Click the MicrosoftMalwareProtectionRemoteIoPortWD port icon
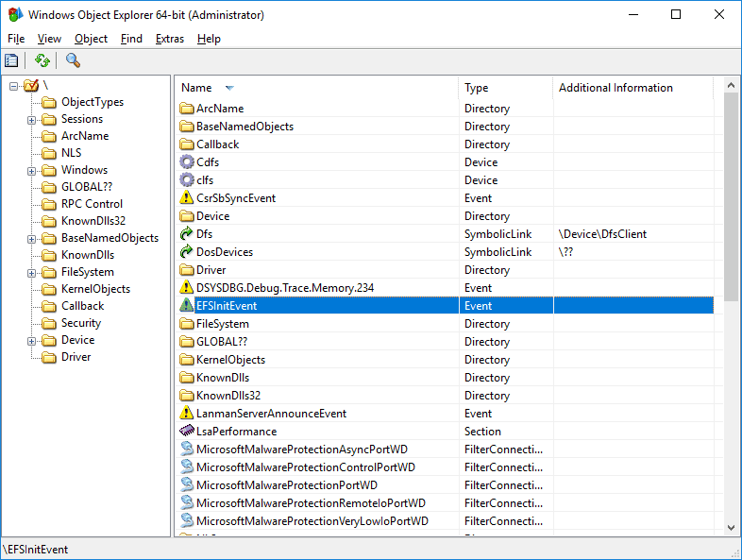This screenshot has height=560, width=742. [x=187, y=502]
